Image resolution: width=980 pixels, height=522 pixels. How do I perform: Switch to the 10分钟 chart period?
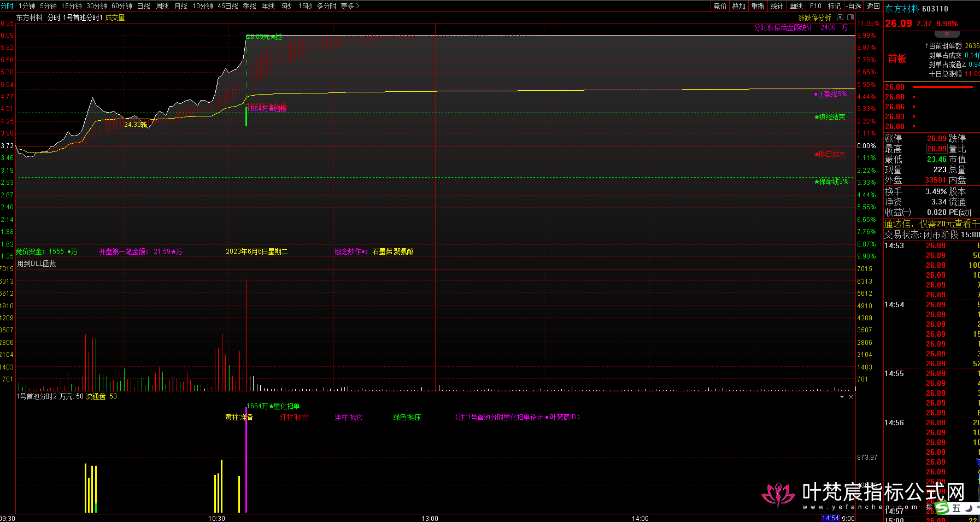click(x=203, y=6)
